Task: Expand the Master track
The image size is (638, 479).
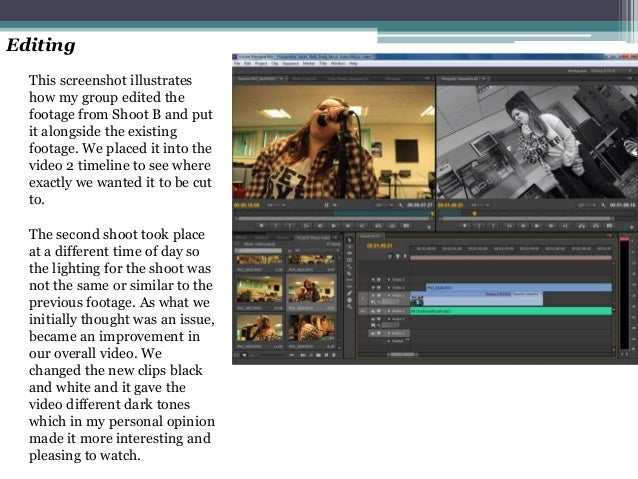Action: pyautogui.click(x=389, y=341)
